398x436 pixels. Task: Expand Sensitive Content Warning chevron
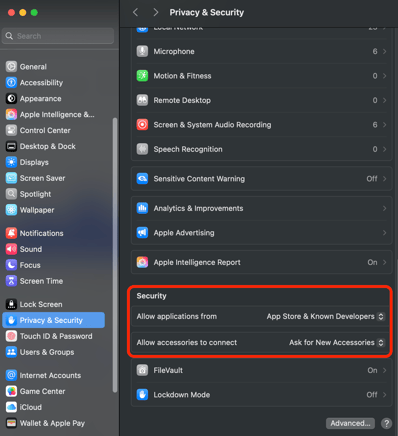coord(384,179)
